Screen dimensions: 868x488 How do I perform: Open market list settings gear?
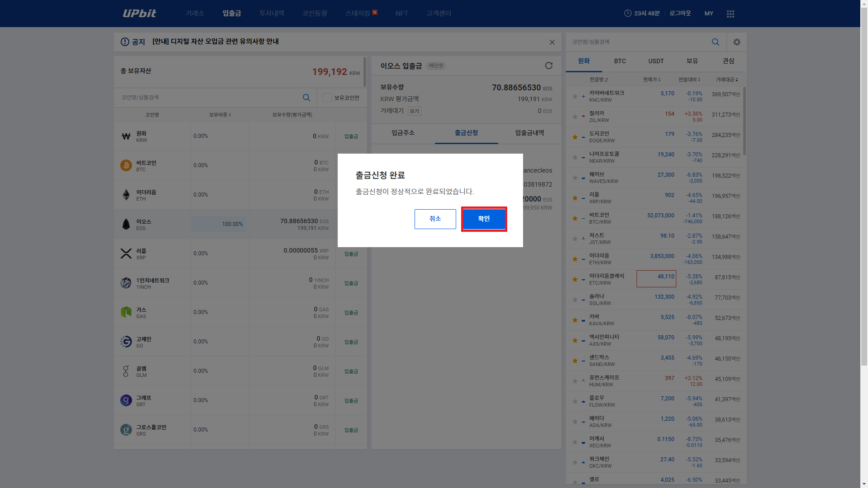[736, 42]
